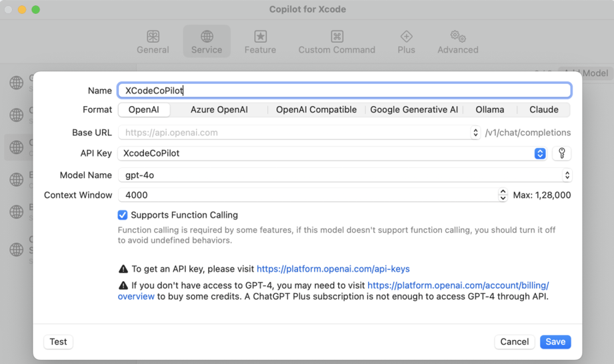Click the key icon beside API Key
The width and height of the screenshot is (614, 364).
[561, 153]
